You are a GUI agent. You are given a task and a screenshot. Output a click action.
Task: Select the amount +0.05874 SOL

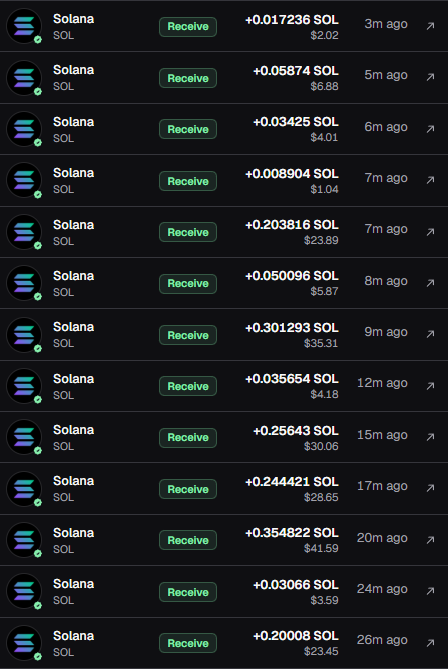click(x=296, y=71)
